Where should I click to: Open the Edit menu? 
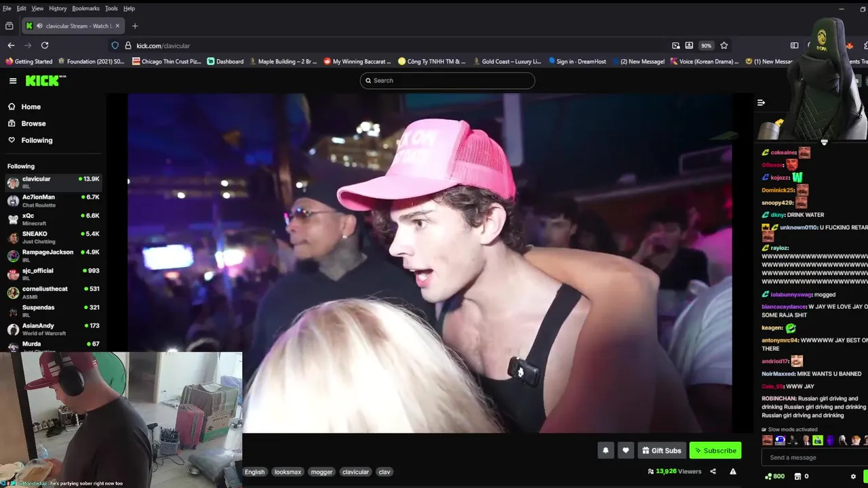tap(22, 8)
